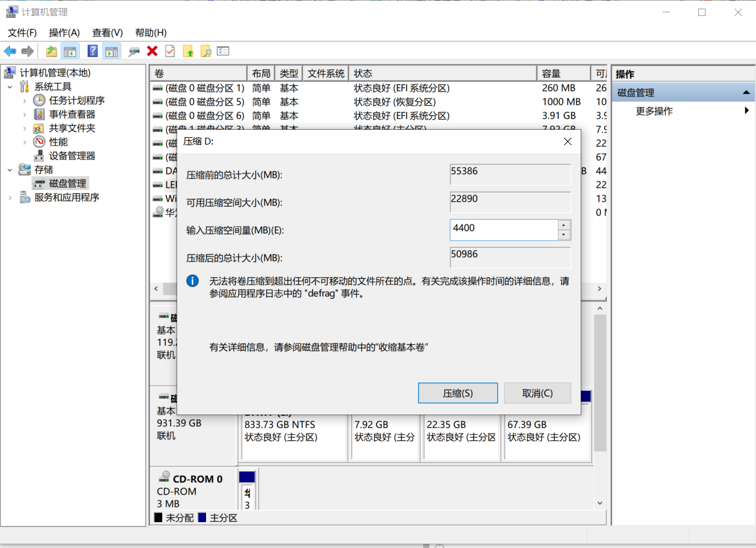This screenshot has height=548, width=756.
Task: Select 磁盘管理 in the tree
Action: point(67,183)
